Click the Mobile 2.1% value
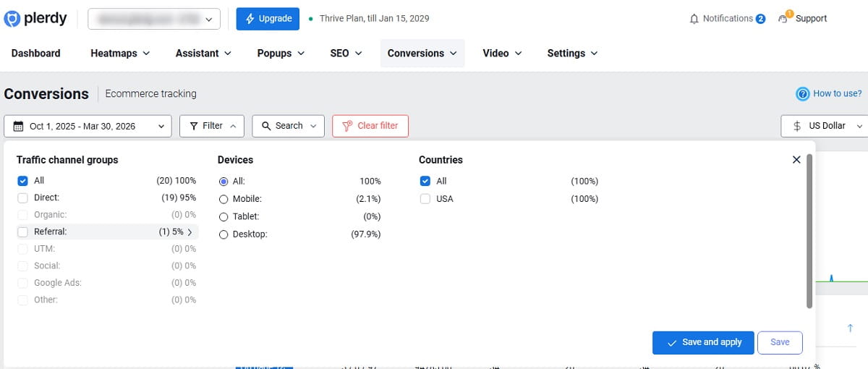The image size is (868, 369). 367,199
